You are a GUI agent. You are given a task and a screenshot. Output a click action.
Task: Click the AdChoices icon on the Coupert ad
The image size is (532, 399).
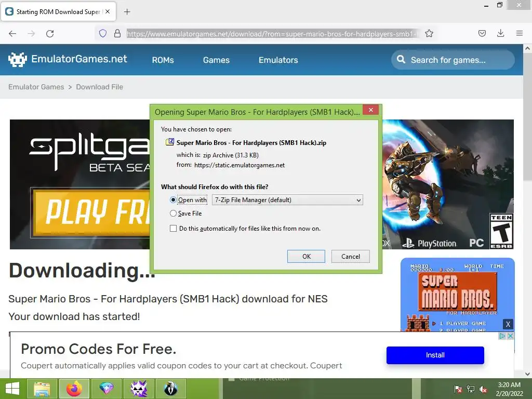[502, 336]
